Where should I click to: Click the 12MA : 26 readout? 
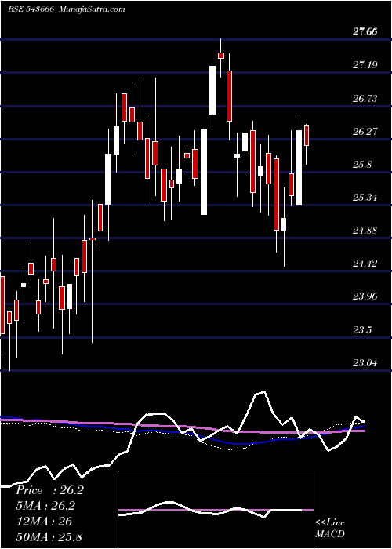coord(44,522)
